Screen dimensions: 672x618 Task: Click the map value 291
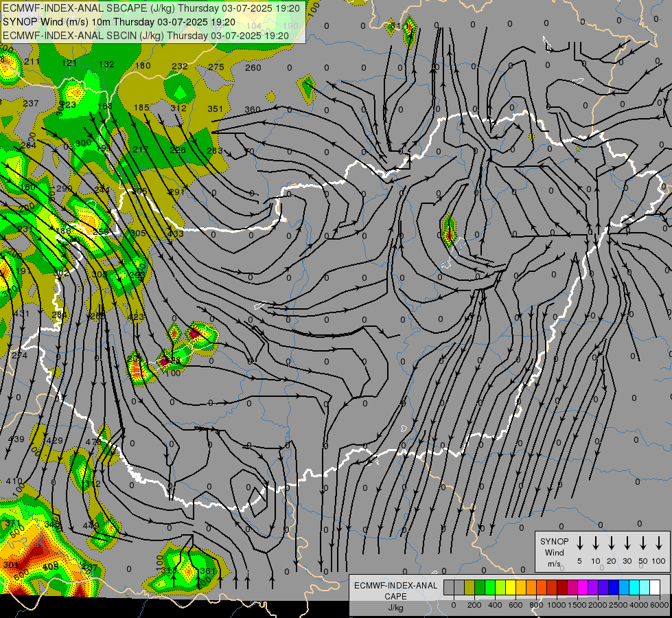(176, 192)
